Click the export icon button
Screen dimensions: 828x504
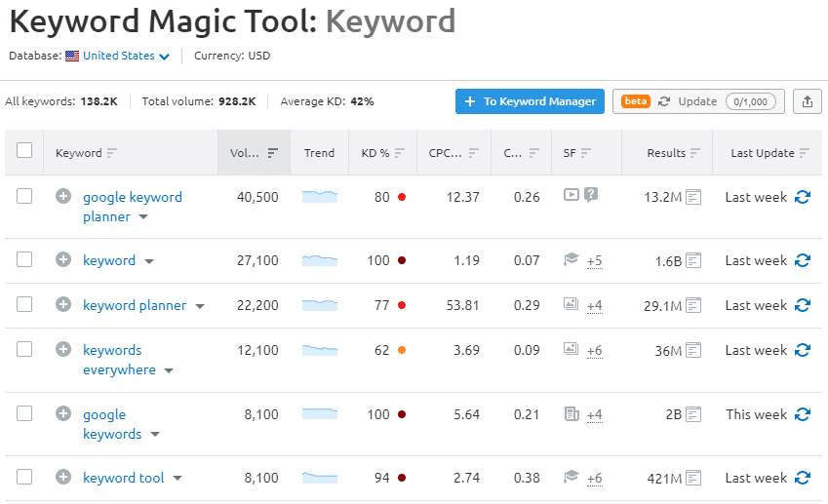tap(808, 101)
